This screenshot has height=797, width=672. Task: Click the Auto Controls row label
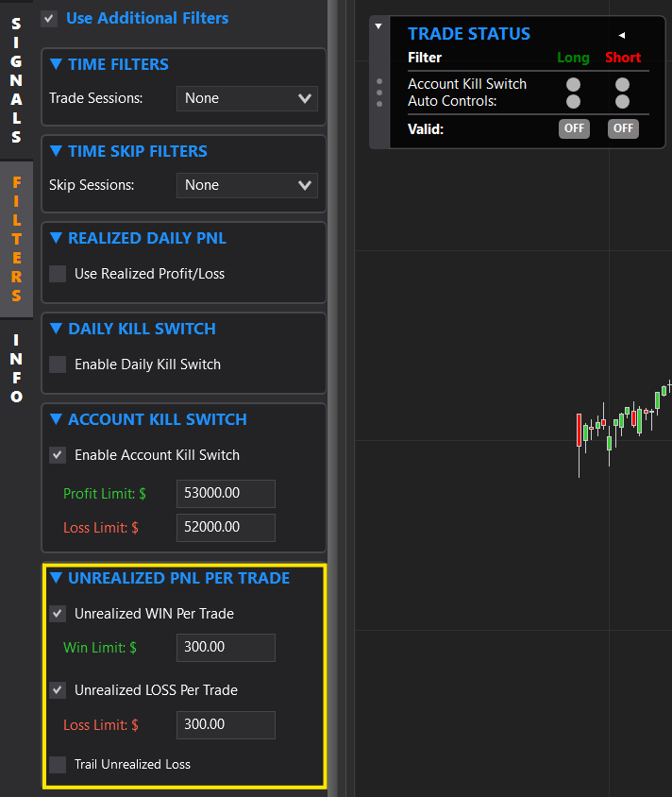point(452,101)
